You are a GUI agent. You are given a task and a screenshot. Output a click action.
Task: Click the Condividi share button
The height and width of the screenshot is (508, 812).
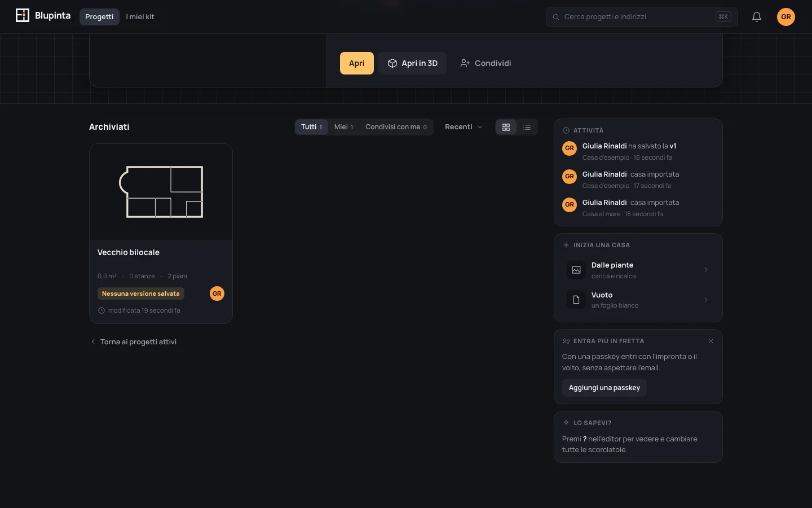pos(486,63)
